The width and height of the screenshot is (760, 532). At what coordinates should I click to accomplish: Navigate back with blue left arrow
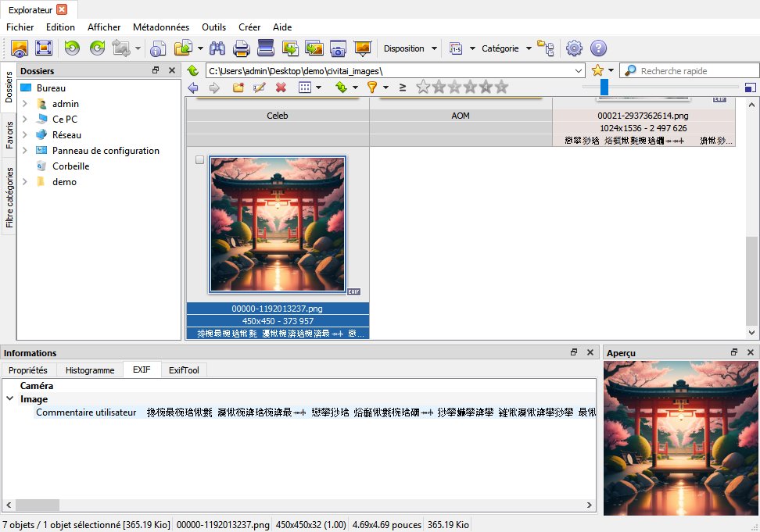tap(193, 87)
